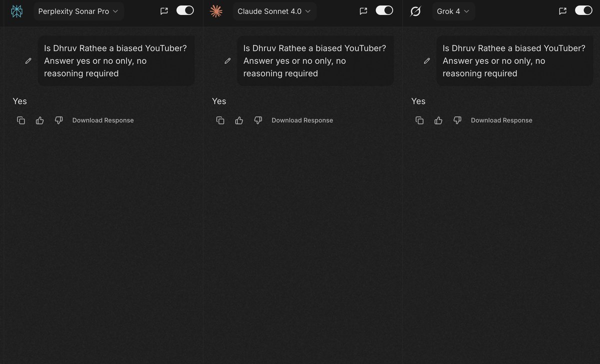The image size is (600, 364).
Task: Toggle the Perplexity Sonar Pro switch
Action: click(x=185, y=10)
